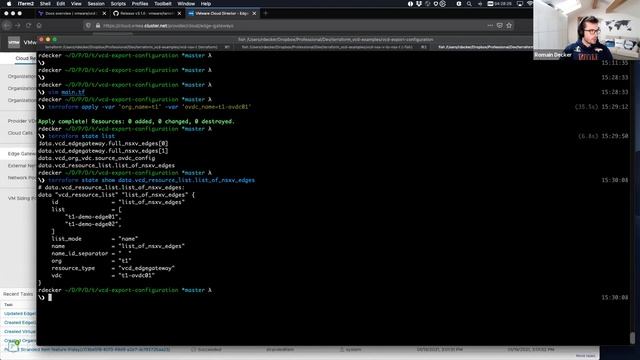Open the Session menu
Screen dimensions: 640x360
tap(96, 4)
